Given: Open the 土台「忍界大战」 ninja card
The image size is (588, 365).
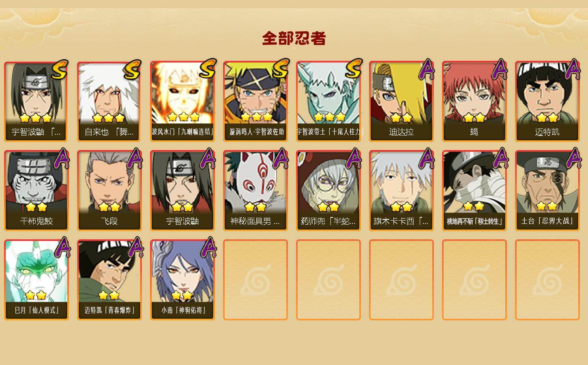Looking at the screenshot, I should (547, 191).
